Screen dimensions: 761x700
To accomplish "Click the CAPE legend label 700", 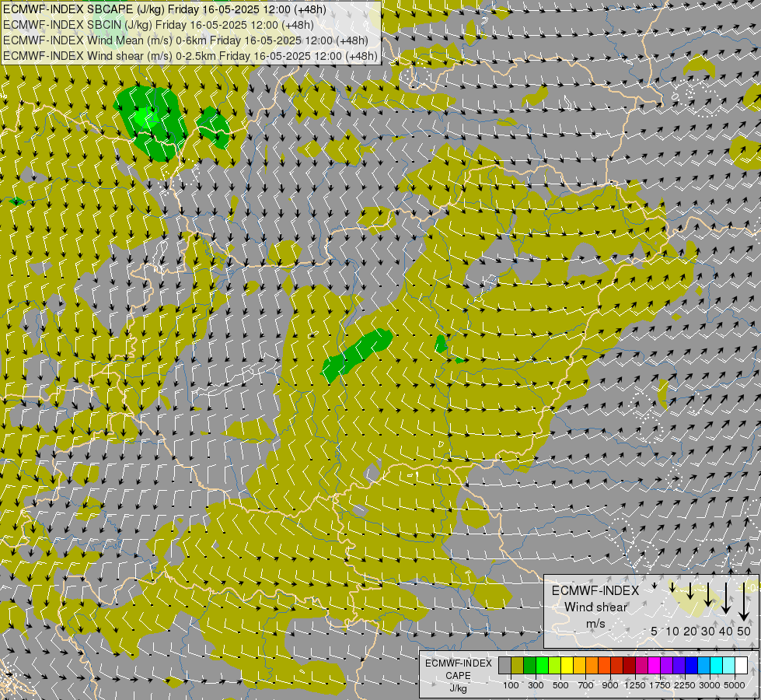I will click(586, 685).
